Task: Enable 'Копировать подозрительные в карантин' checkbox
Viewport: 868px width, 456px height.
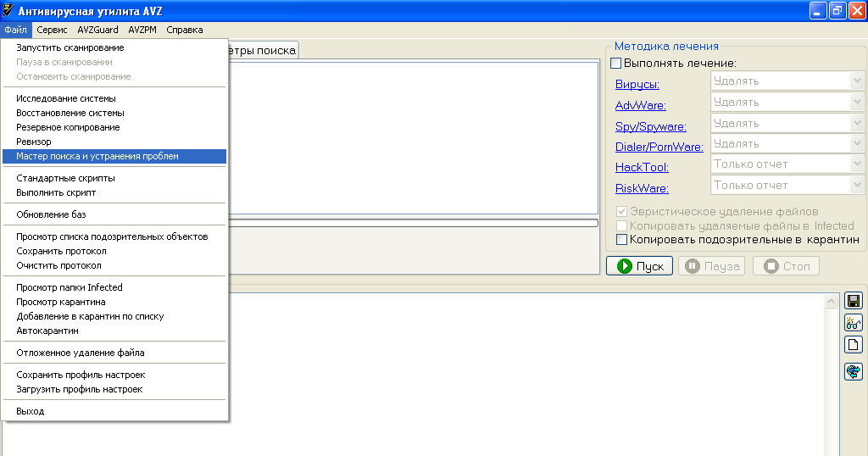Action: click(621, 240)
